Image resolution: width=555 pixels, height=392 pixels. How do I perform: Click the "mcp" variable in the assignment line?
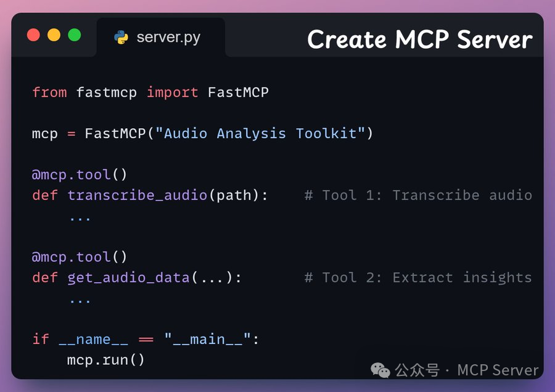click(x=44, y=134)
